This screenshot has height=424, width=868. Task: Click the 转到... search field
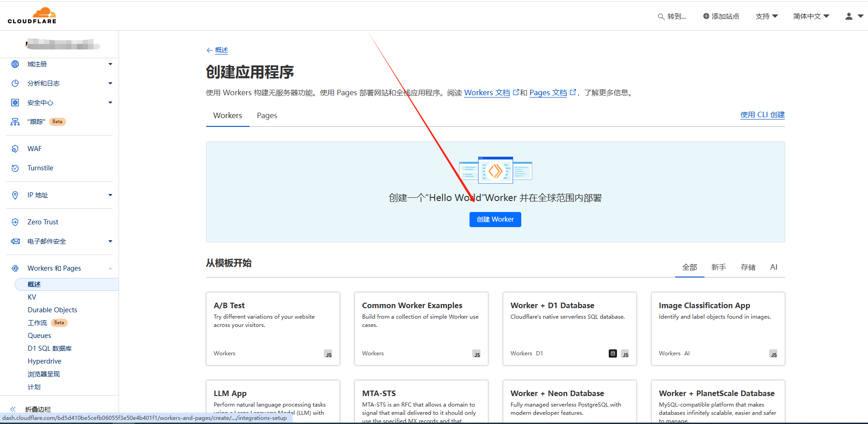(672, 16)
